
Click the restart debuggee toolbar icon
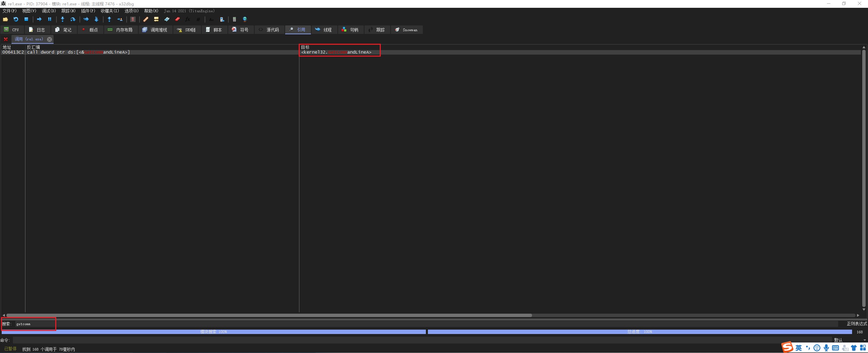pos(16,19)
